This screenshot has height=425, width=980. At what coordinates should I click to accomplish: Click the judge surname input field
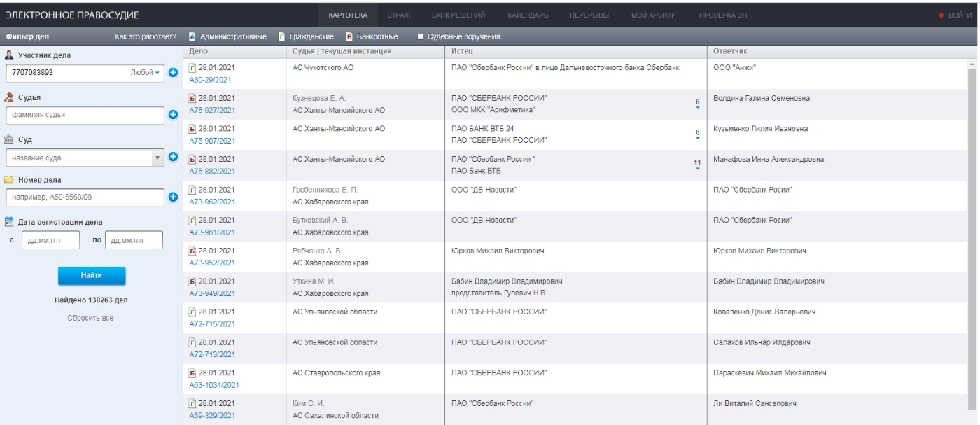(85, 114)
